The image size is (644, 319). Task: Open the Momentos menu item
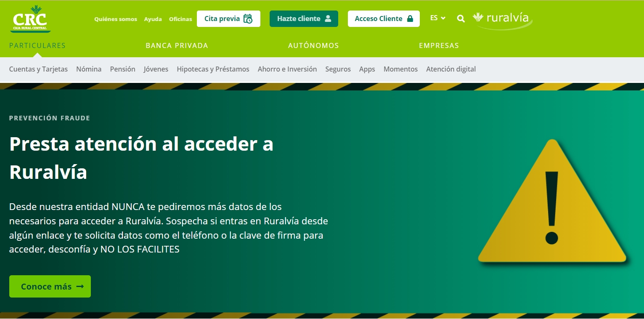coord(400,69)
